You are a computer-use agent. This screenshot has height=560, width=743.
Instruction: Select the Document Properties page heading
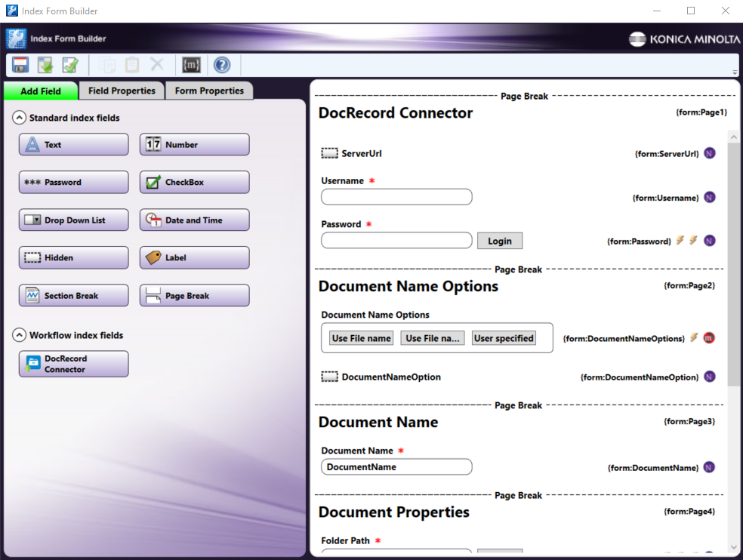[393, 512]
